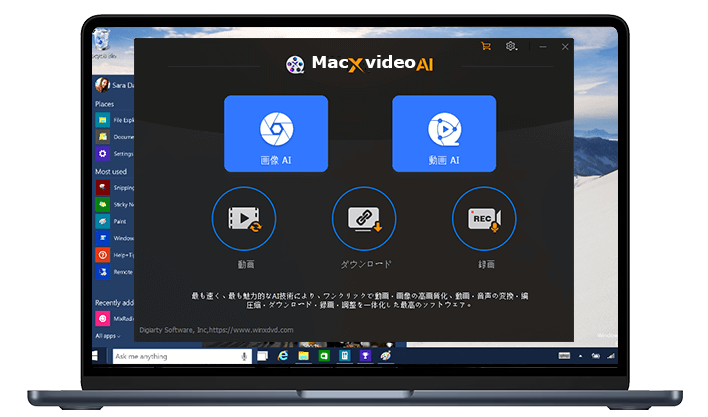Click the Windows Start button
The image size is (708, 417).
(95, 356)
